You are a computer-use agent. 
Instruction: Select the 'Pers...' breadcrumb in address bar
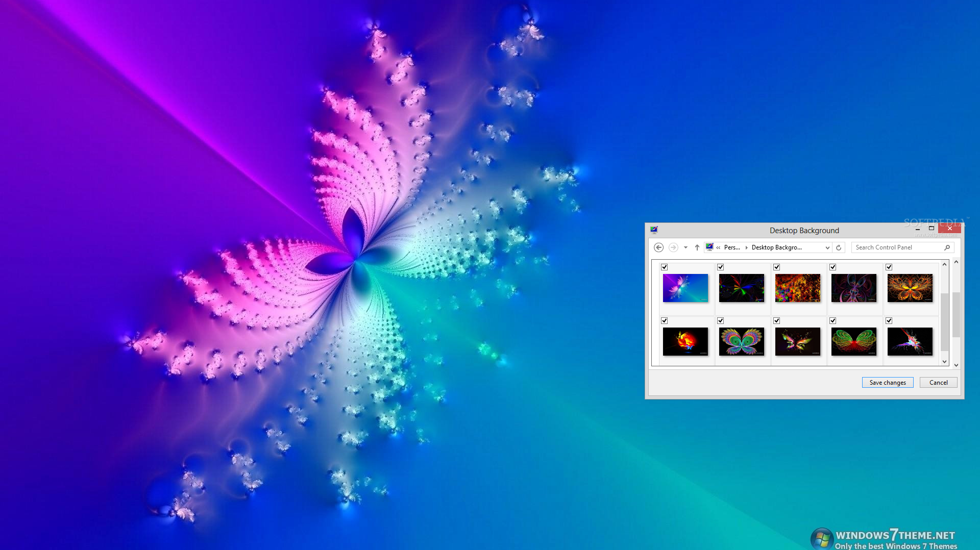[x=732, y=247]
